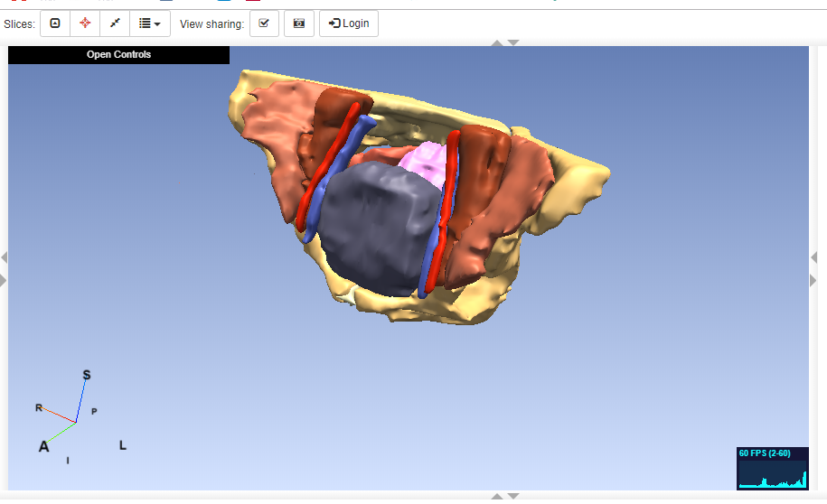
Task: Click the collapse arrows slices icon
Action: (x=115, y=23)
